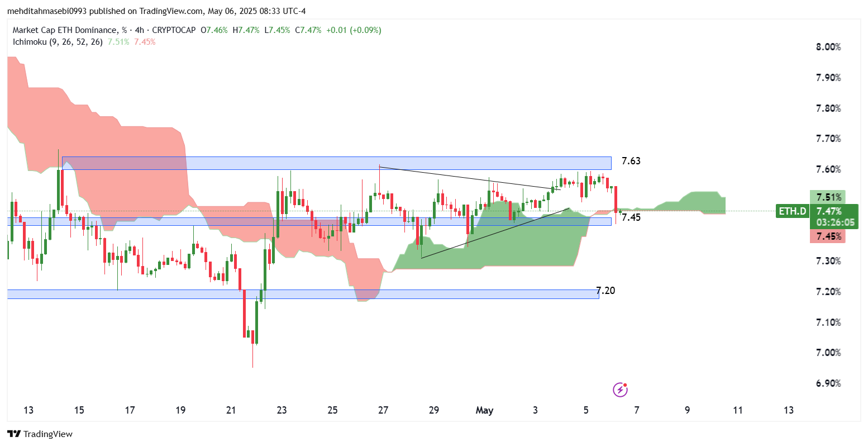Select the ascending black trendline

click(494, 233)
